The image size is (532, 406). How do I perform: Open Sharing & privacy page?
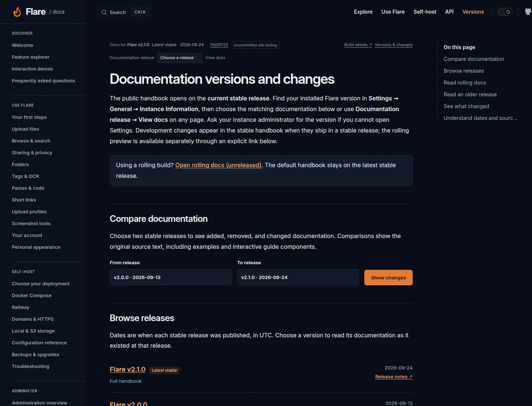(x=32, y=153)
